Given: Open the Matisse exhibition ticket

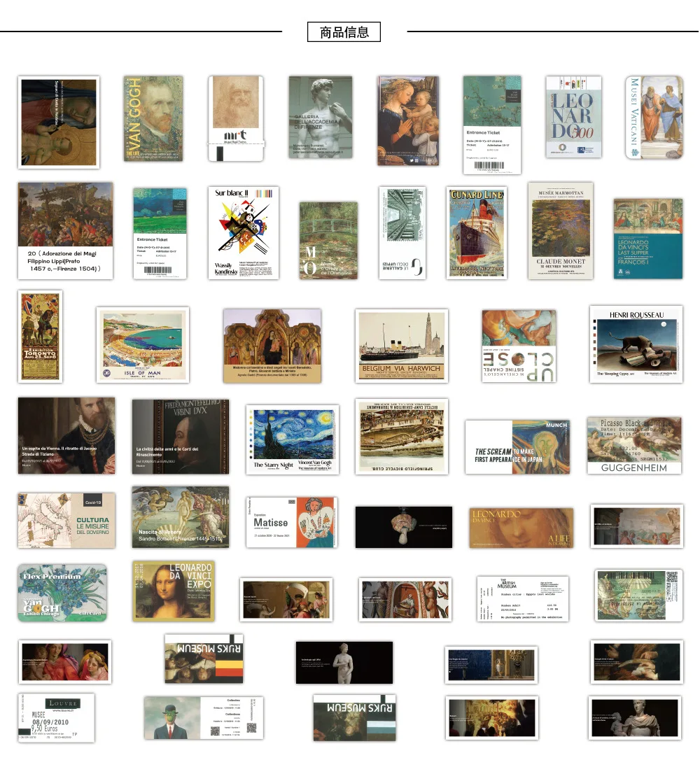Looking at the screenshot, I should pos(291,523).
